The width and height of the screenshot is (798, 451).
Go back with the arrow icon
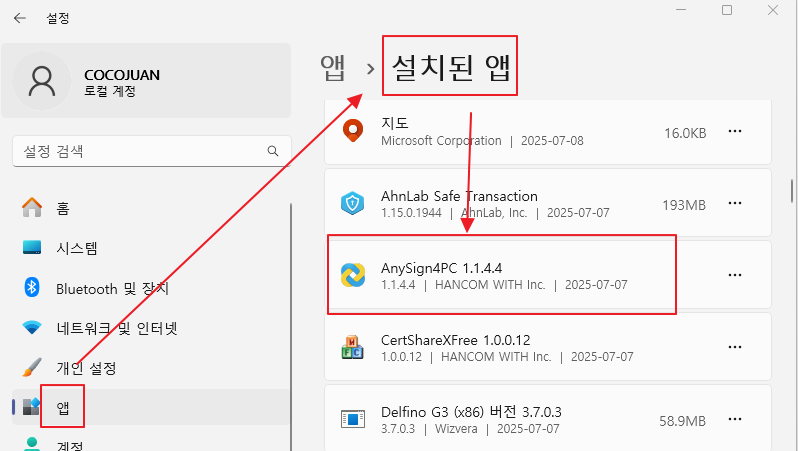(20, 18)
